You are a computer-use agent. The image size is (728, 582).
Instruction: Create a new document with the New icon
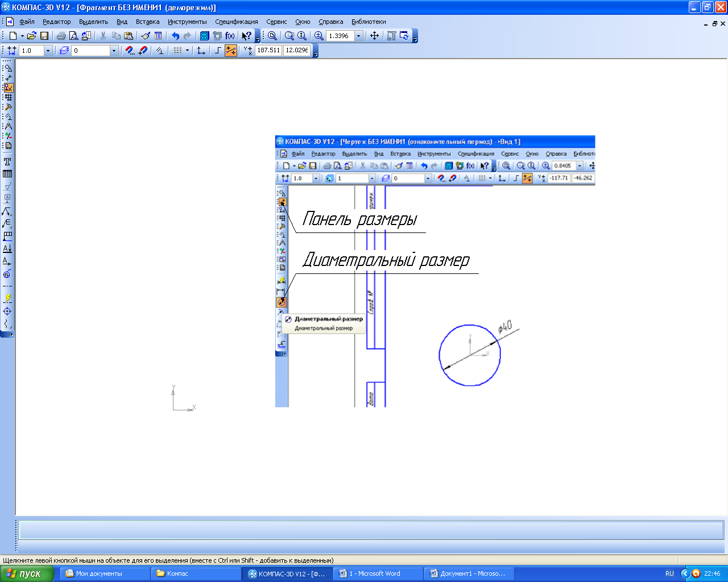point(13,35)
